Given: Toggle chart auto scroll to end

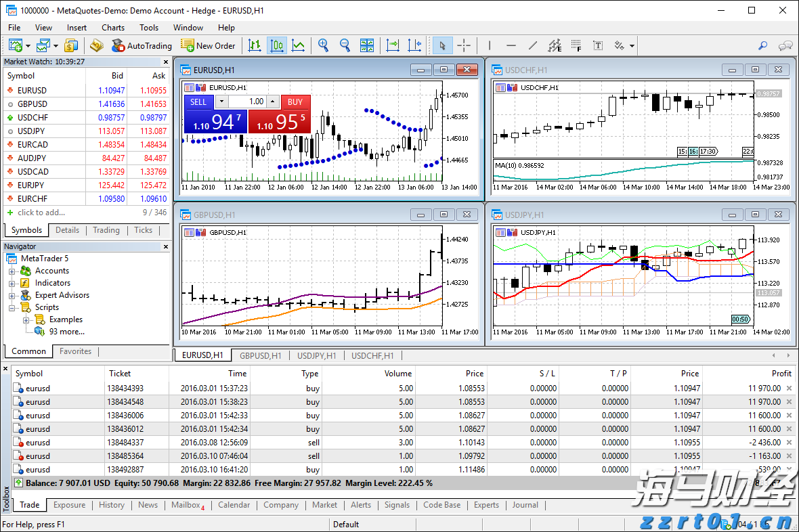Looking at the screenshot, I should [393, 45].
